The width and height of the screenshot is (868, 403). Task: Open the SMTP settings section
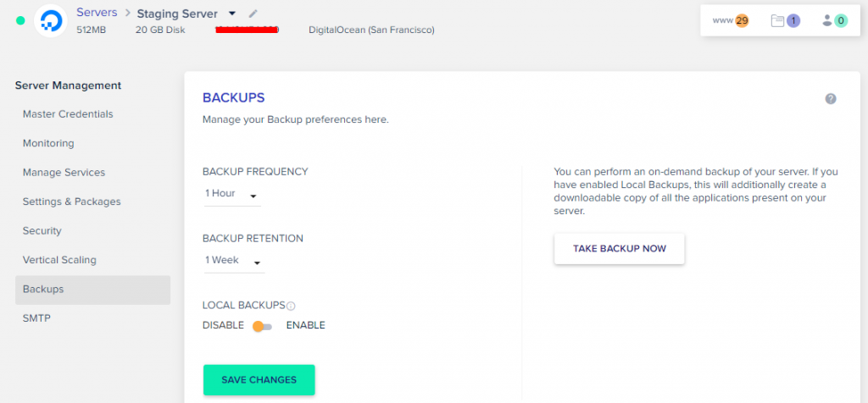tap(35, 318)
